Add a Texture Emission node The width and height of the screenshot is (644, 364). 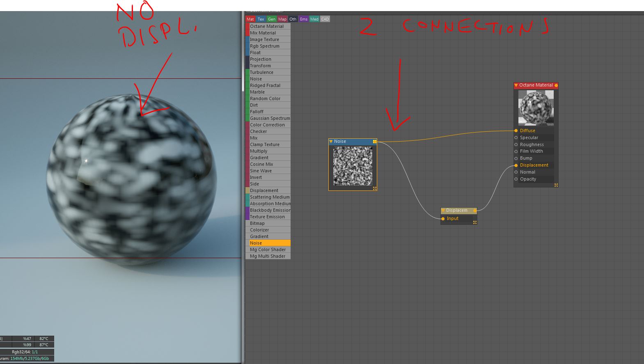click(268, 217)
